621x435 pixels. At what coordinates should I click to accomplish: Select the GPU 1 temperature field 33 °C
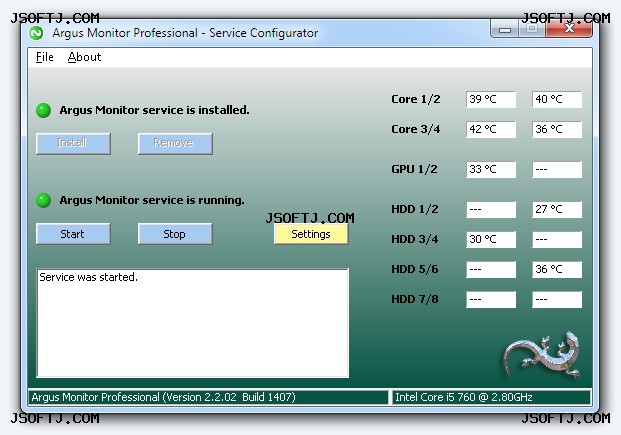coord(491,170)
